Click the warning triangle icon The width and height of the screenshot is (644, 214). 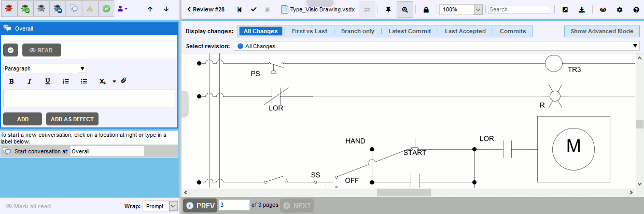tap(90, 9)
